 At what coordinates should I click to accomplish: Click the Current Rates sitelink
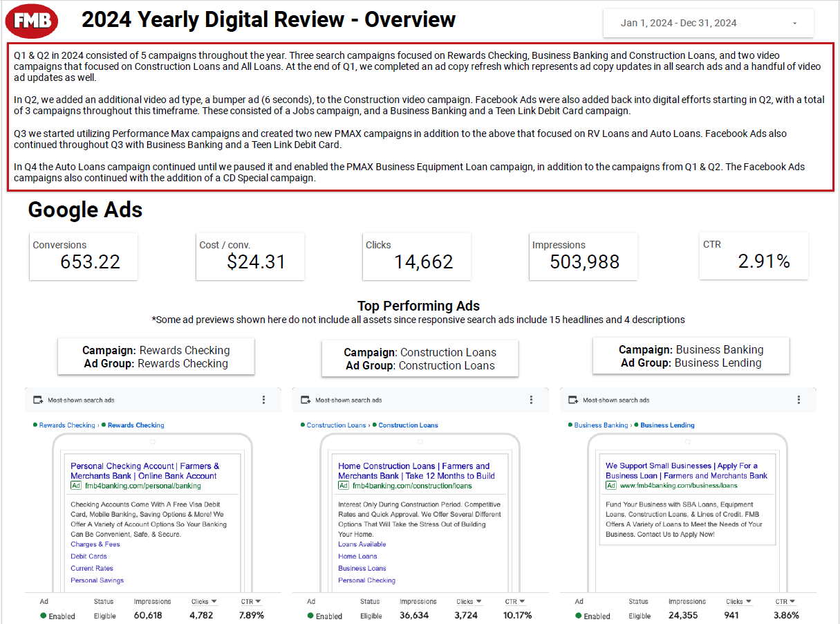pyautogui.click(x=92, y=569)
